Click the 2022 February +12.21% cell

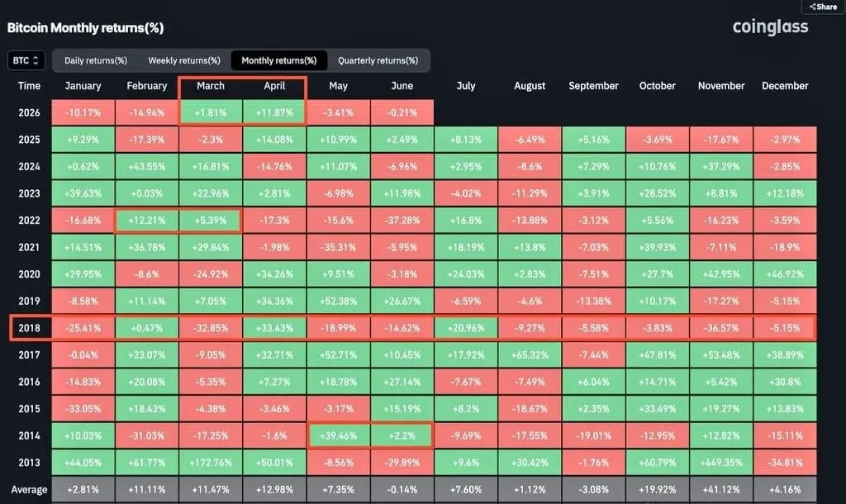(147, 220)
